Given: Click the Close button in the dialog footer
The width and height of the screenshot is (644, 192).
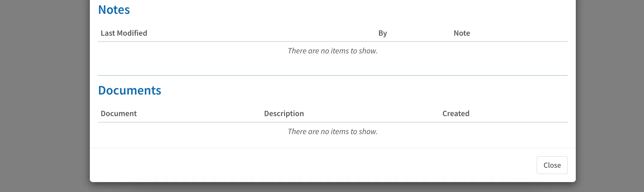Looking at the screenshot, I should click(x=552, y=165).
